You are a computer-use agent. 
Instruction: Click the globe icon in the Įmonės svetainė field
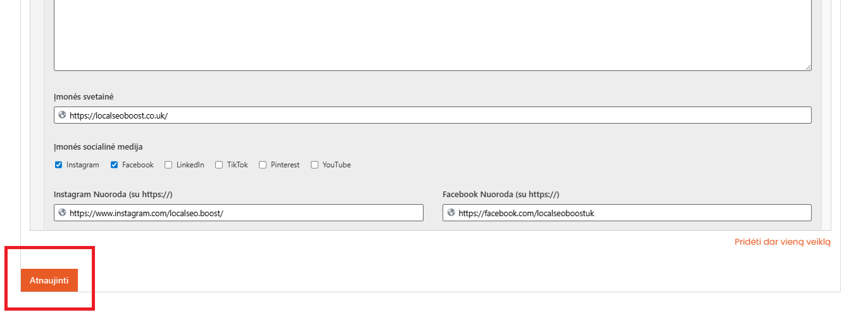[62, 115]
